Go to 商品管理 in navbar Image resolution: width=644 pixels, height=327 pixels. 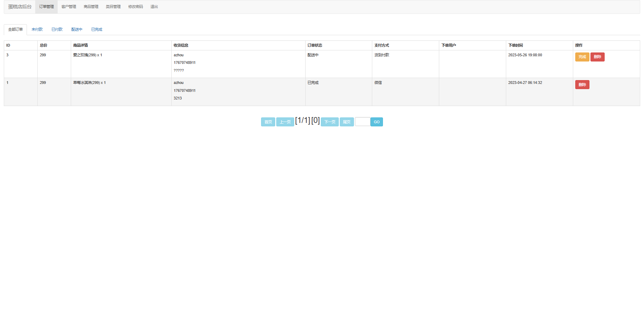[x=91, y=7]
